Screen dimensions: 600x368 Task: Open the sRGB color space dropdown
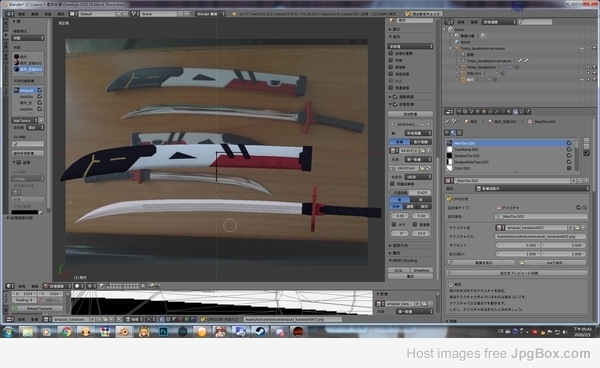coord(418,177)
